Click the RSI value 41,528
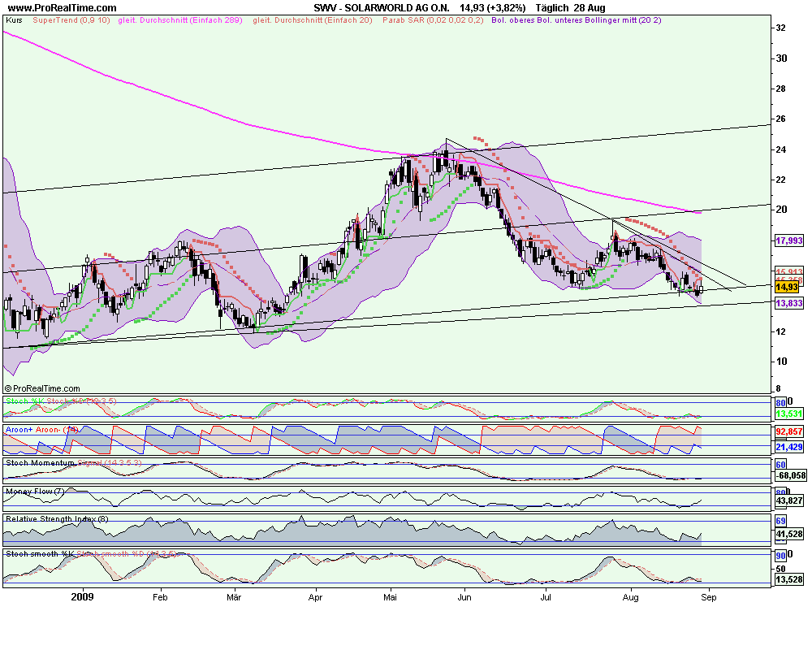 (788, 534)
